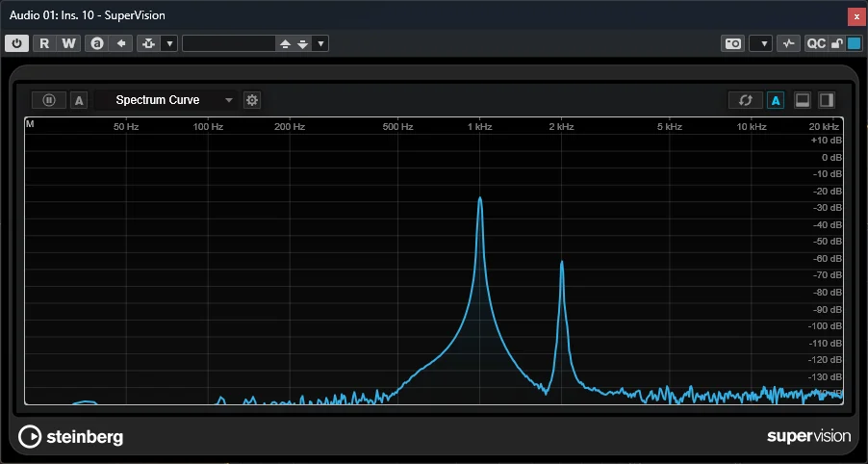The height and width of the screenshot is (464, 868).
Task: Toggle the left A button beside pause
Action: (x=79, y=100)
